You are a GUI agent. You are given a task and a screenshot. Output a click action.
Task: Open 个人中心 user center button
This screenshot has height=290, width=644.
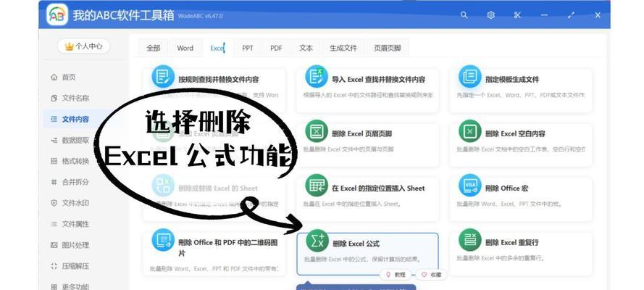[84, 46]
